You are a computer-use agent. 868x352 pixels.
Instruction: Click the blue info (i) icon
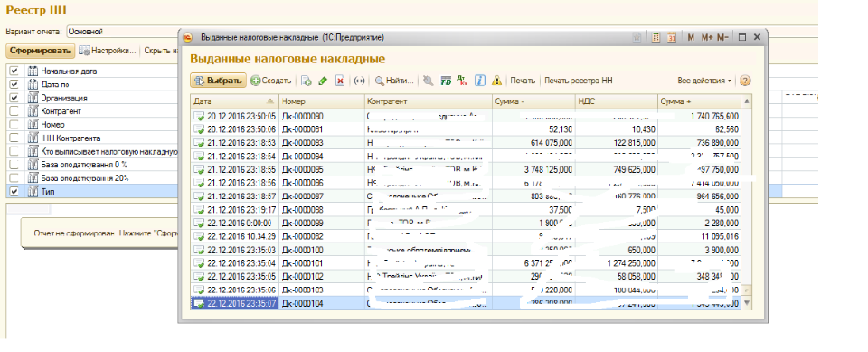[x=480, y=81]
